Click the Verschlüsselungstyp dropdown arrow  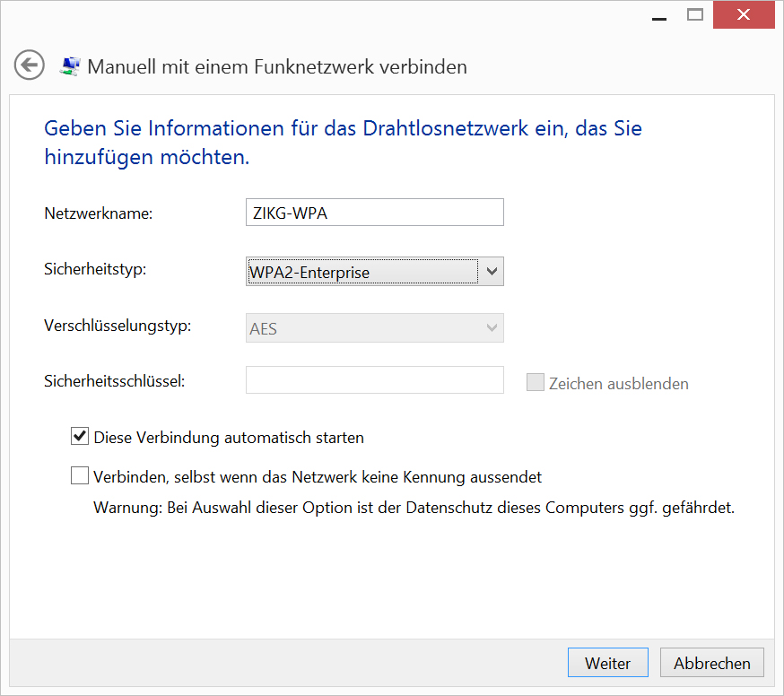[492, 328]
